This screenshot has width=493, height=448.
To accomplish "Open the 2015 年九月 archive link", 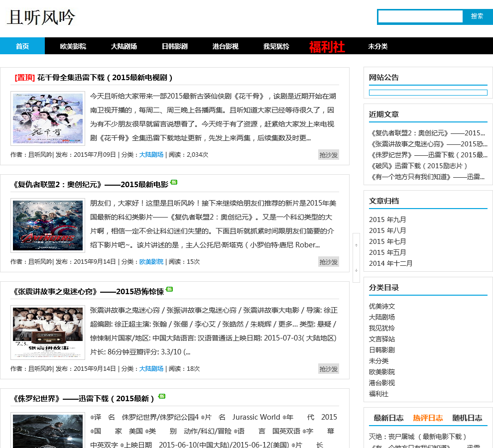I will [387, 220].
